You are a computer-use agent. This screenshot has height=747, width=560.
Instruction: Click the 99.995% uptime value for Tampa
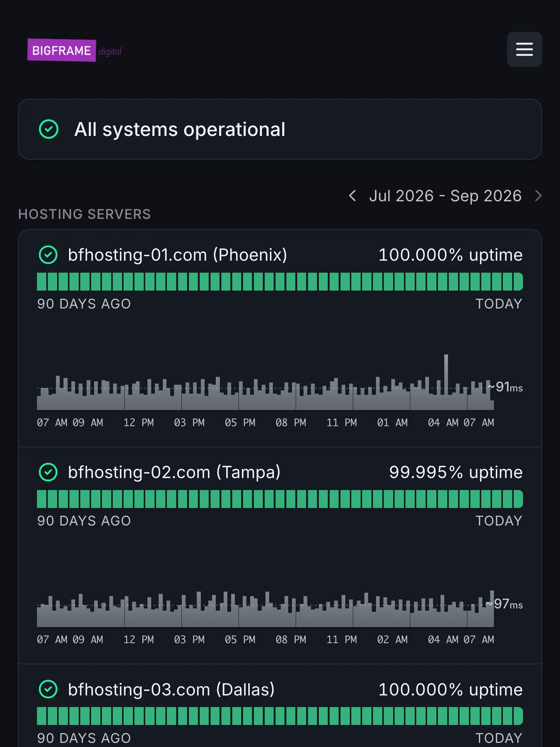point(456,472)
